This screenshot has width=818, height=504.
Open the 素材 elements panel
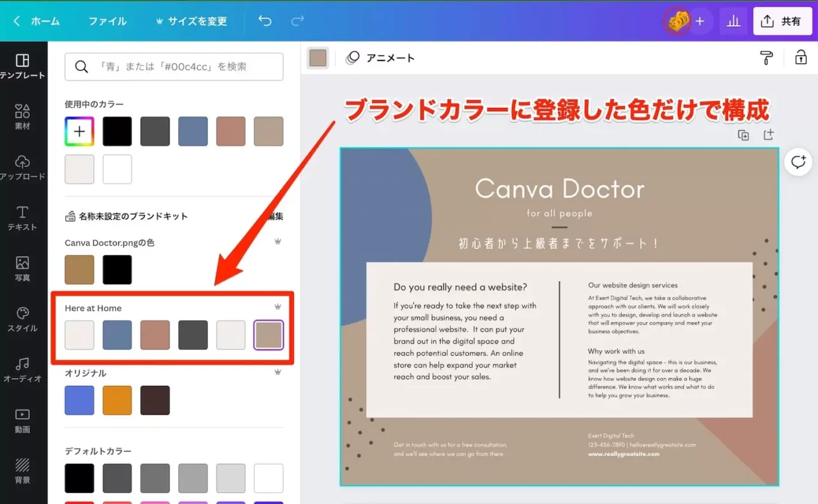coord(22,117)
